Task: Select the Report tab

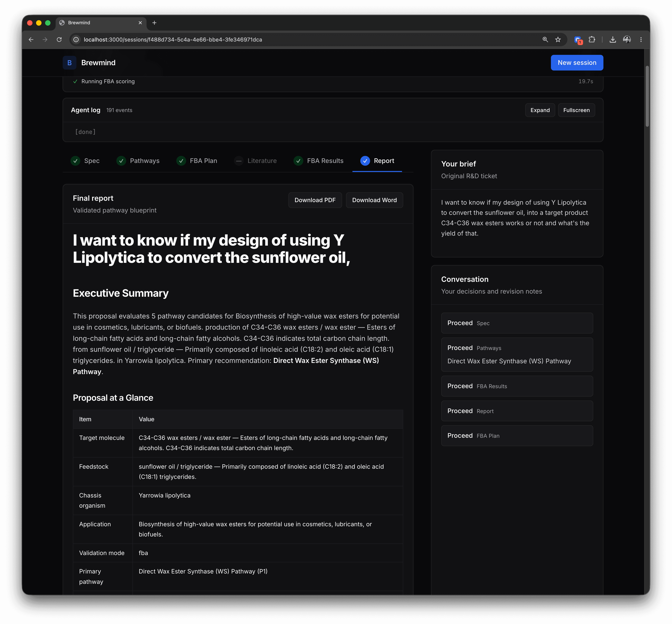Action: (x=377, y=161)
